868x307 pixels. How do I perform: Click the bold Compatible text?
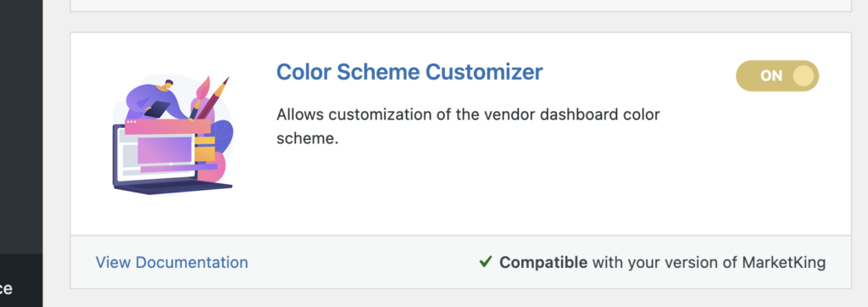(543, 262)
